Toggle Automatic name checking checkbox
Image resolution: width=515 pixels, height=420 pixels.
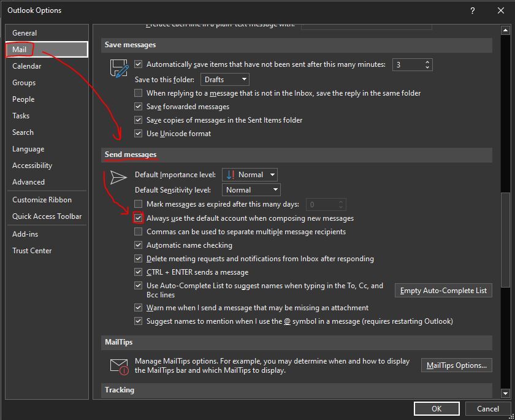pos(139,245)
